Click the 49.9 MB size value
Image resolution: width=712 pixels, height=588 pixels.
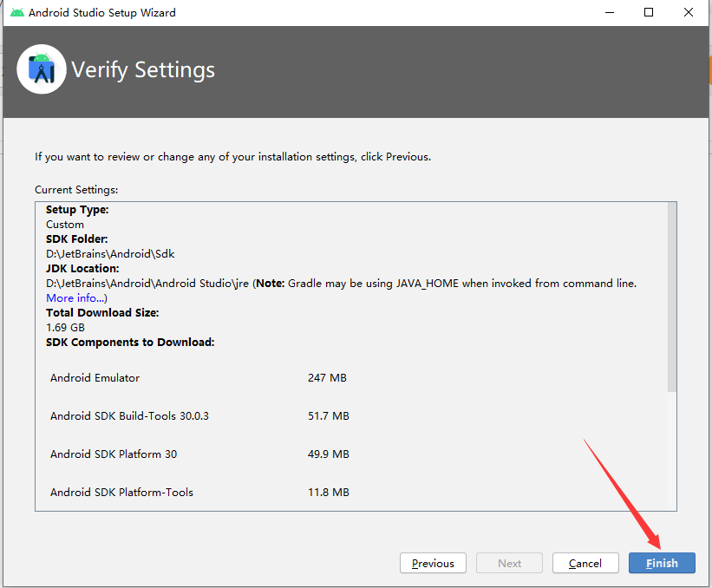point(329,454)
